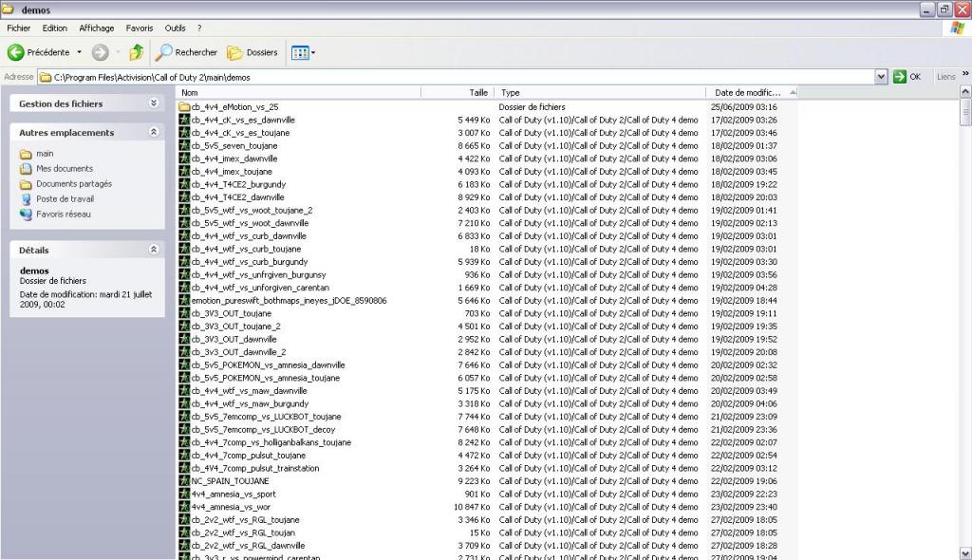Click the cb_4v4_wtf_vs_curb_dawnville demo icon

click(x=184, y=235)
